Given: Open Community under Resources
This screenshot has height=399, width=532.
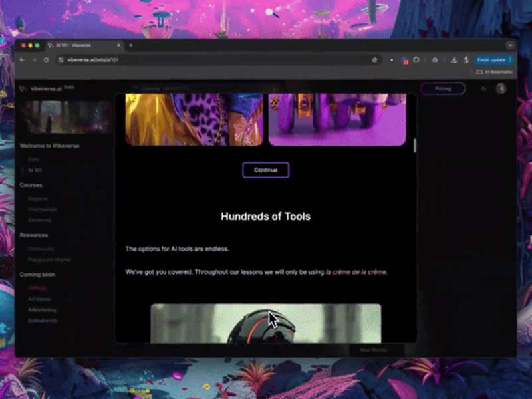Looking at the screenshot, I should click(41, 249).
